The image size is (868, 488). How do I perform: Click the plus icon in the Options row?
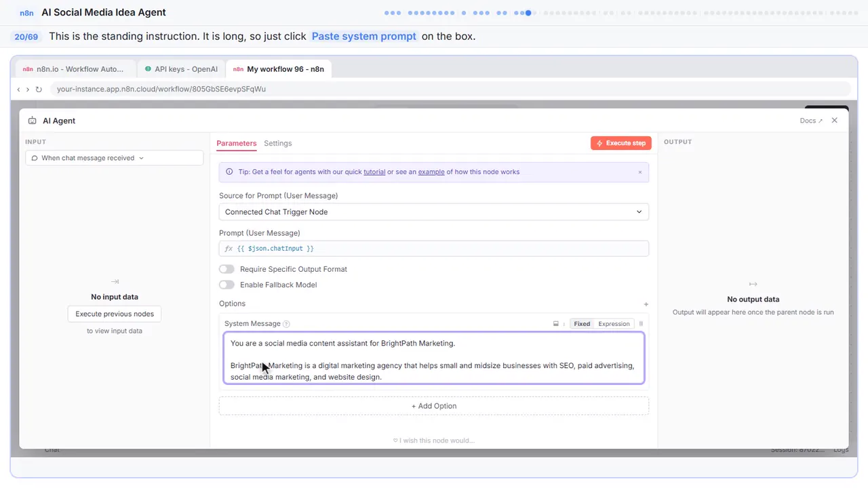[x=646, y=304]
